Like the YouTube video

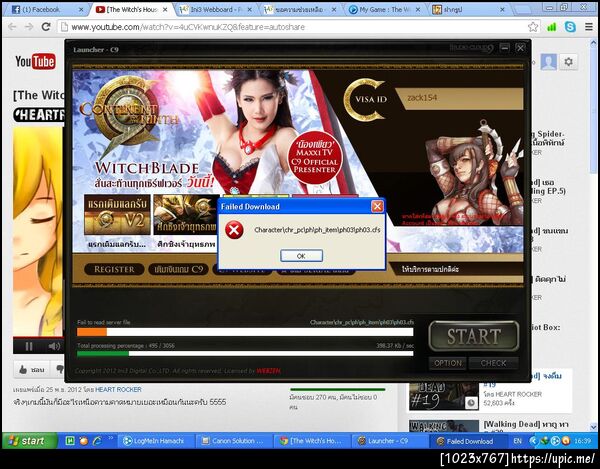tap(32, 370)
